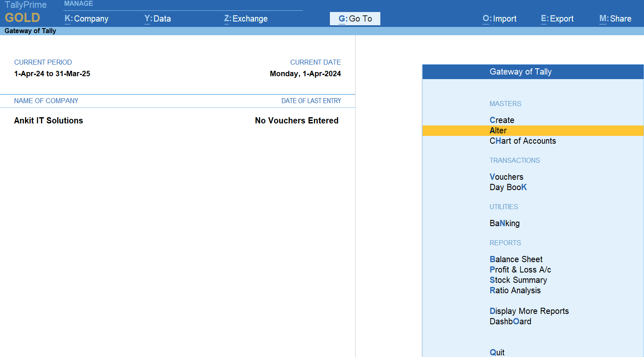Open Profit & Loss A/c report
Viewport: 644px width, 357px height.
pyautogui.click(x=520, y=270)
